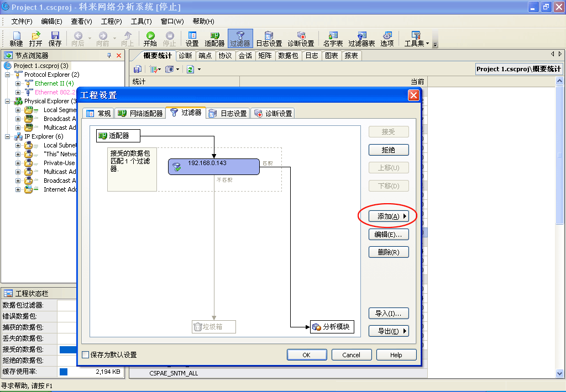Open the 工程(P) menu
The width and height of the screenshot is (566, 392).
pos(111,21)
